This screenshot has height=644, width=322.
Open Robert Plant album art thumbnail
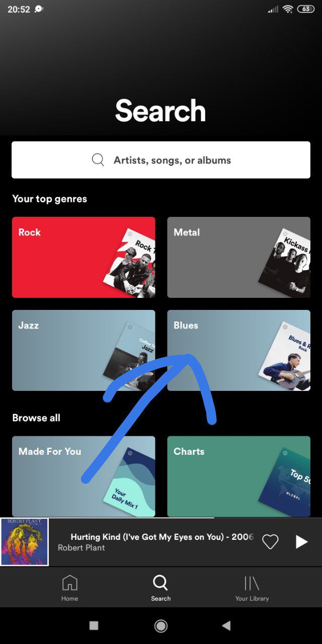coord(24,542)
